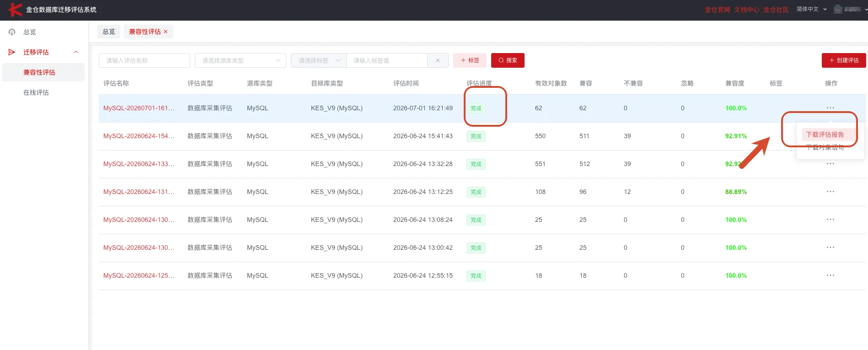Viewport: 868px width, 350px height.
Task: Select 下载评估报告 from the menu
Action: click(825, 135)
